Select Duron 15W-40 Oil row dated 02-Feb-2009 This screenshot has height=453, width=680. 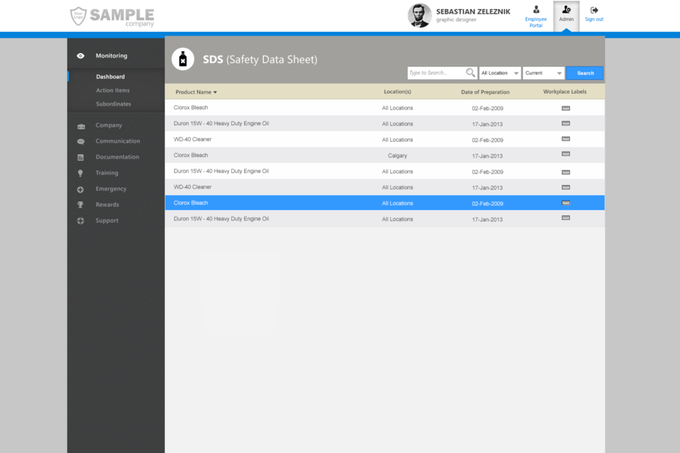pyautogui.click(x=385, y=171)
